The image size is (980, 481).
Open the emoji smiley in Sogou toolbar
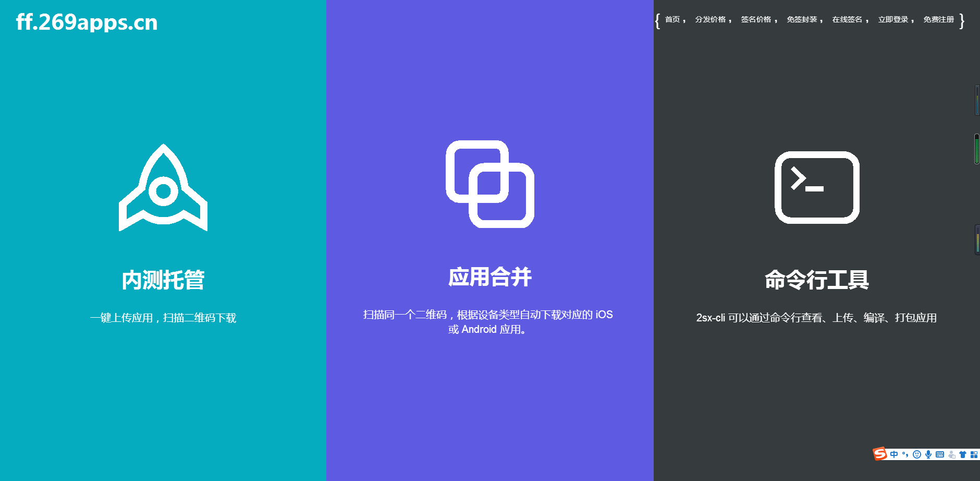917,454
